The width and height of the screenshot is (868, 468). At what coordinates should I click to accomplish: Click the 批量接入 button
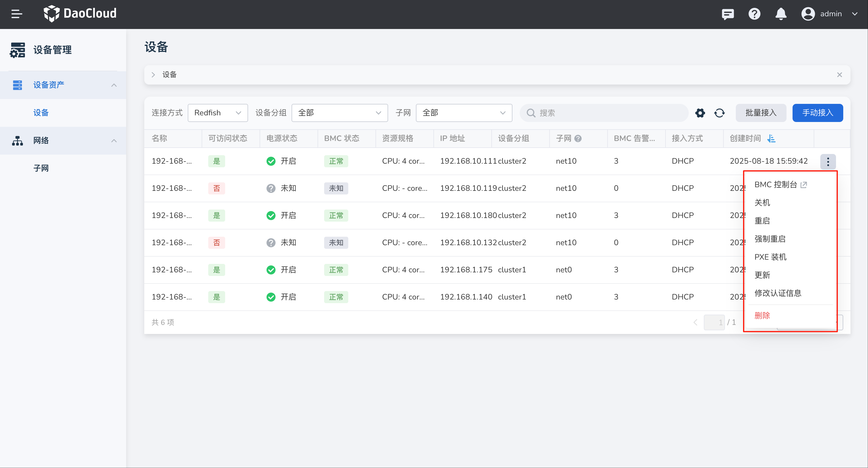(x=761, y=113)
